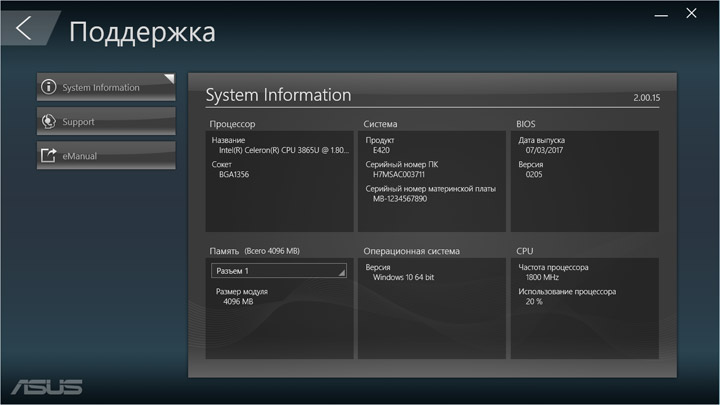Click the ASUS logo
Screen dimensions: 720x405
click(x=47, y=386)
